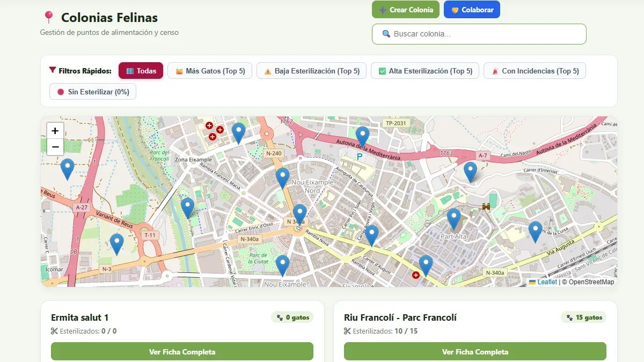
Task: Apply the Alta Esterilización (Top 5) filter
Action: [x=425, y=71]
